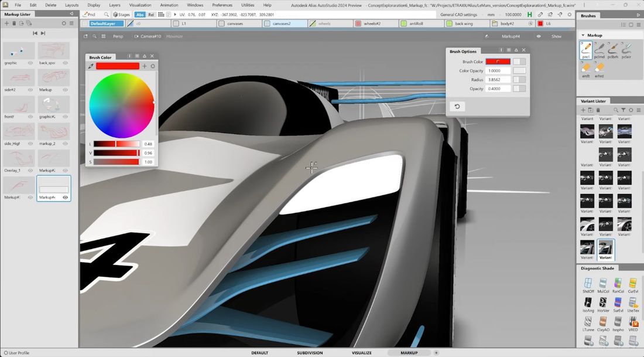Click the reset button in Brush Options

click(457, 106)
